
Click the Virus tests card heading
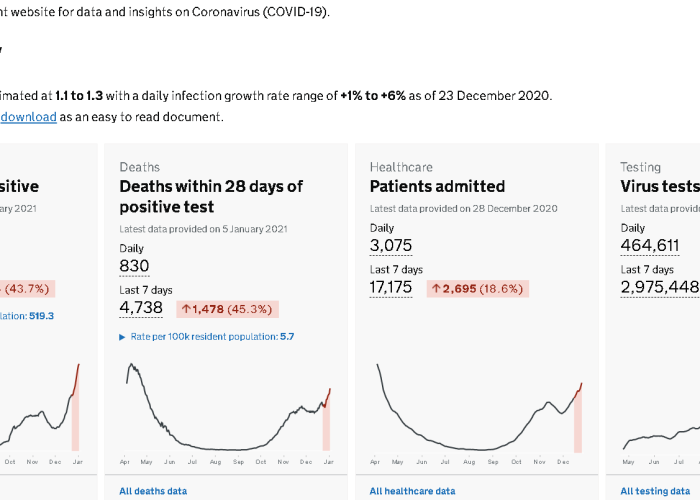pos(659,186)
